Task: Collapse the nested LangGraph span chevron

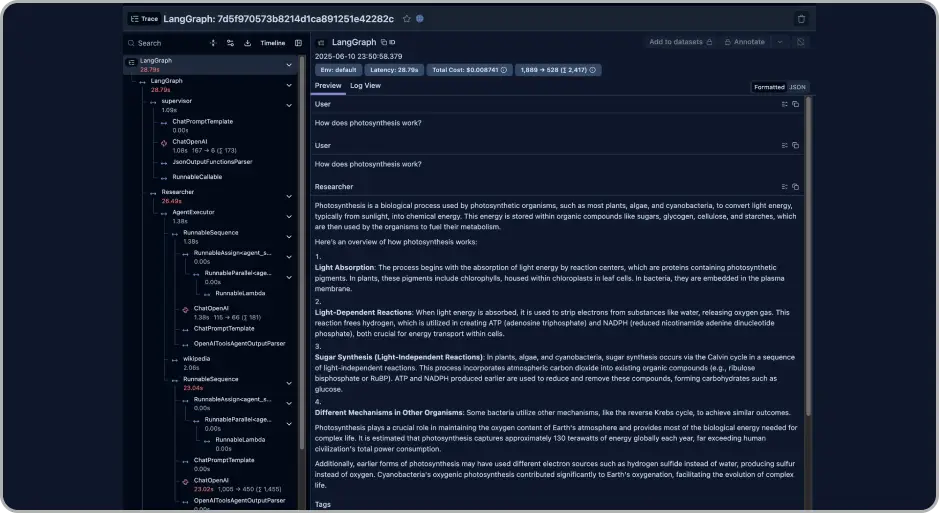Action: click(289, 85)
